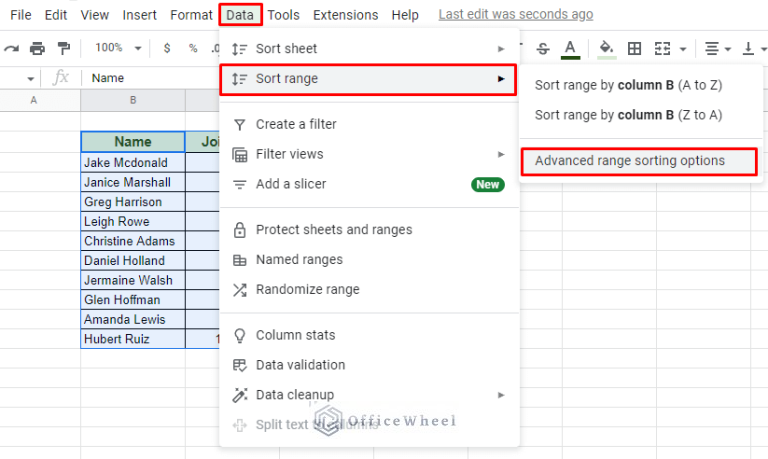Click the print icon

coord(37,48)
